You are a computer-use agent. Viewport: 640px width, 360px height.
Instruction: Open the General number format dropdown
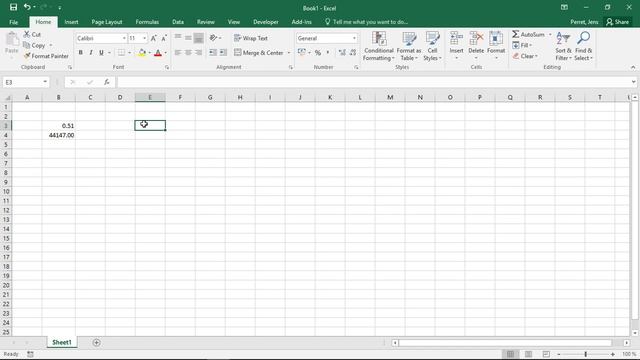[x=354, y=38]
